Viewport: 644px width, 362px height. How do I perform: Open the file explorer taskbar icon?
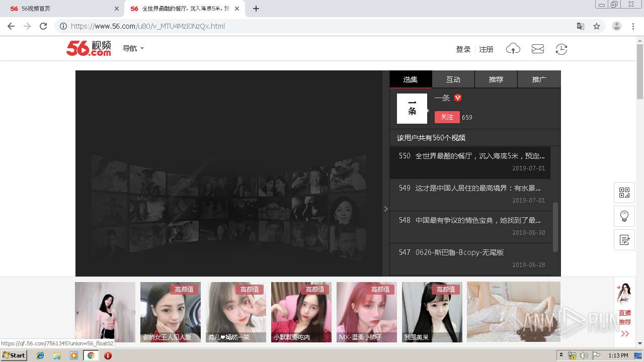pyautogui.click(x=57, y=355)
